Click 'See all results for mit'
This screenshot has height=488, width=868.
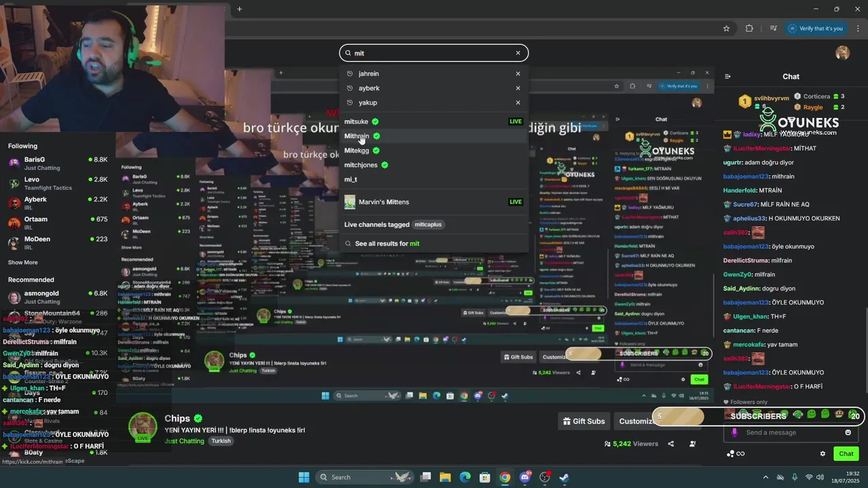[434, 243]
